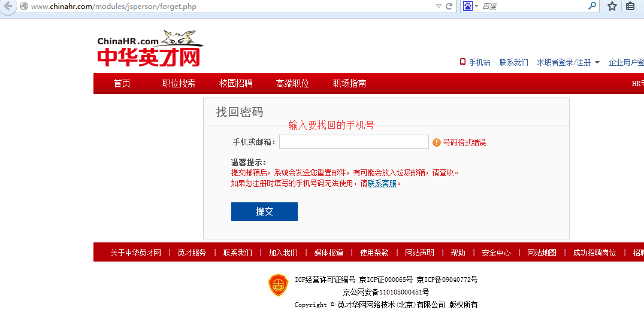
Task: Click the 手机或邮箱 input field
Action: tap(354, 142)
